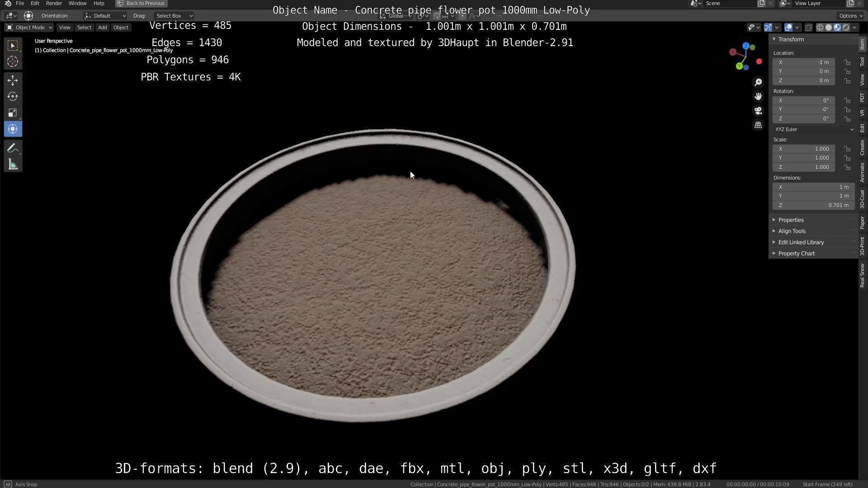This screenshot has height=488, width=868.
Task: Enable wireframe viewport shading
Action: 820,28
